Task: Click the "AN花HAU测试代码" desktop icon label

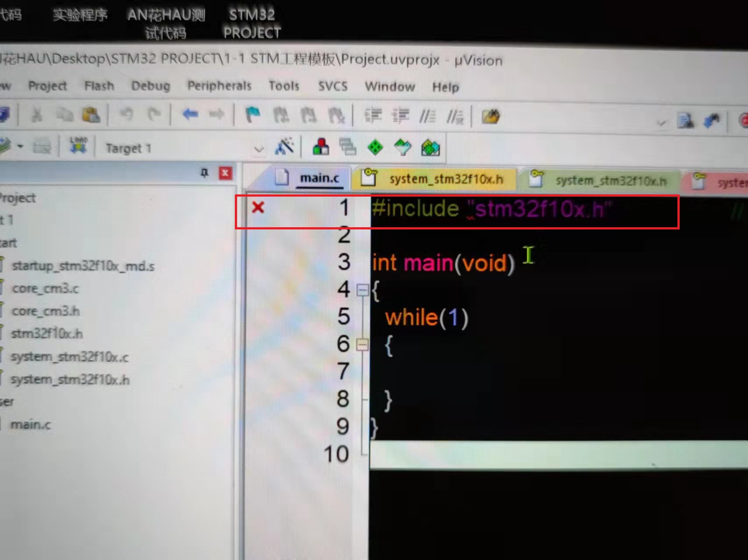Action: pyautogui.click(x=166, y=24)
